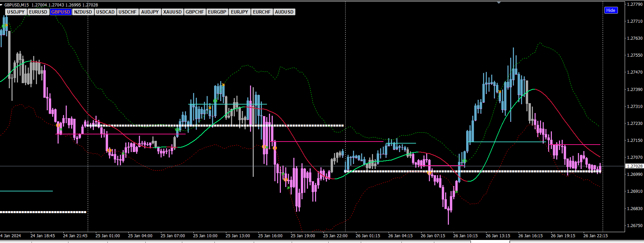
Task: Click the 26 Jan 19:15 time label
Action: (x=563, y=236)
